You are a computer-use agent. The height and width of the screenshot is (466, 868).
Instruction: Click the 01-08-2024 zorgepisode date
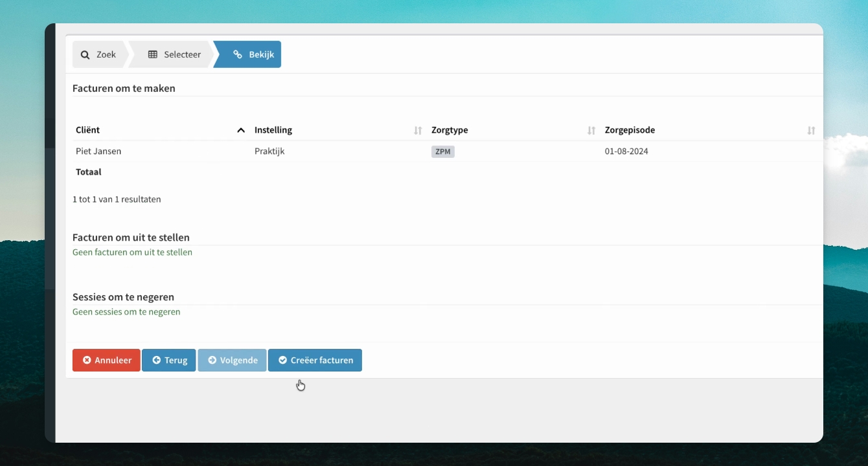pos(626,151)
